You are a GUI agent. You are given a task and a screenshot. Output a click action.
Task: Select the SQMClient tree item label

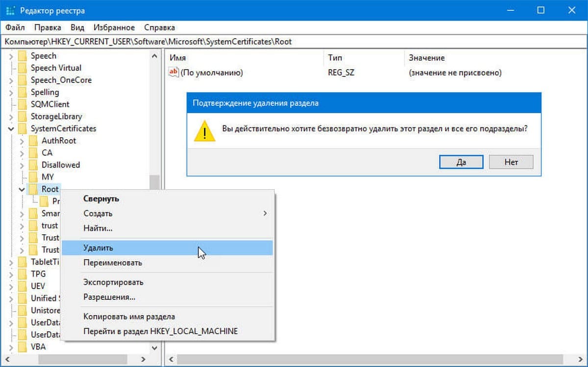click(50, 104)
